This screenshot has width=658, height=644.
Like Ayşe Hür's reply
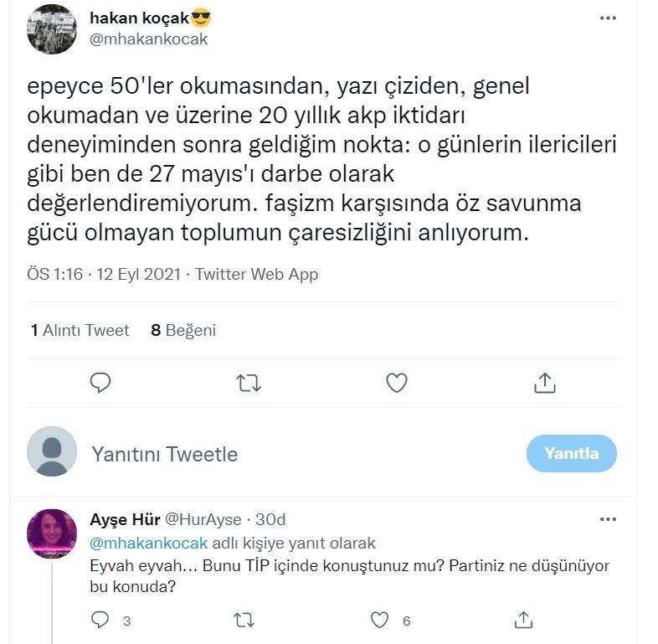click(x=380, y=620)
